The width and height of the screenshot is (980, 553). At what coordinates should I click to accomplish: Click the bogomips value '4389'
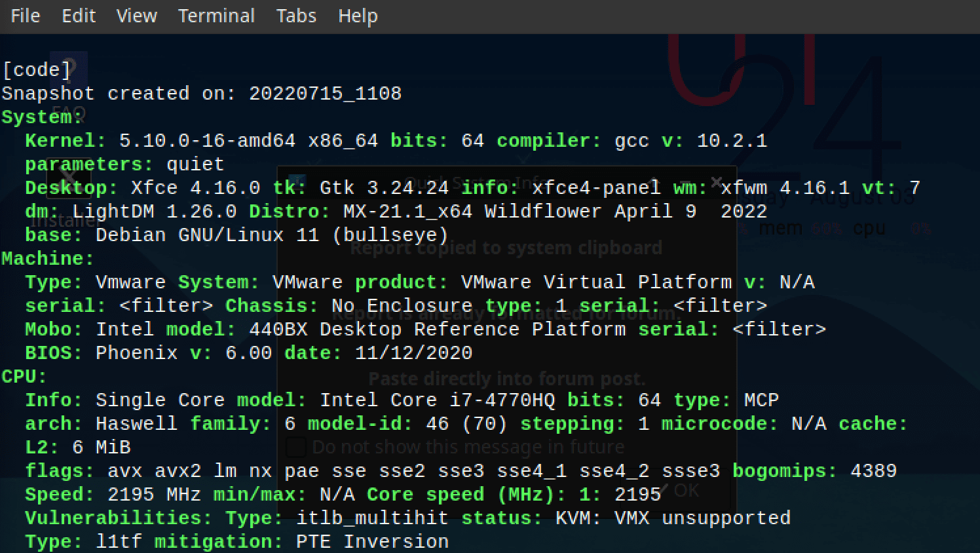(x=873, y=471)
